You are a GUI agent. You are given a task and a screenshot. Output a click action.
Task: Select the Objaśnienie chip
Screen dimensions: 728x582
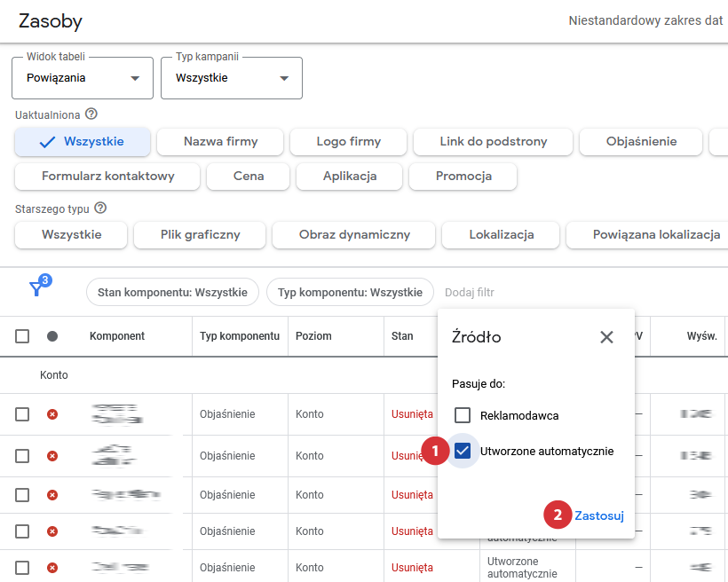[641, 142]
